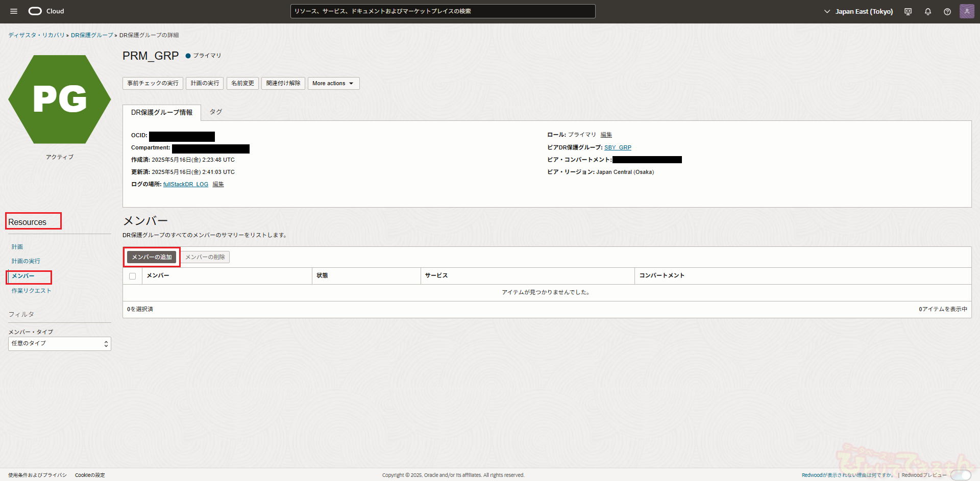
Task: Open the member type filter dropdown
Action: coord(60,344)
